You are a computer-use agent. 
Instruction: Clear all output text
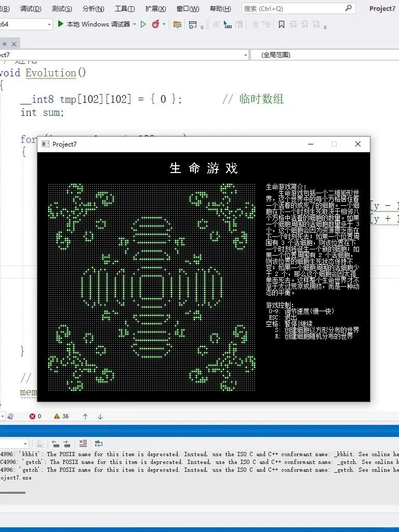coord(83,444)
